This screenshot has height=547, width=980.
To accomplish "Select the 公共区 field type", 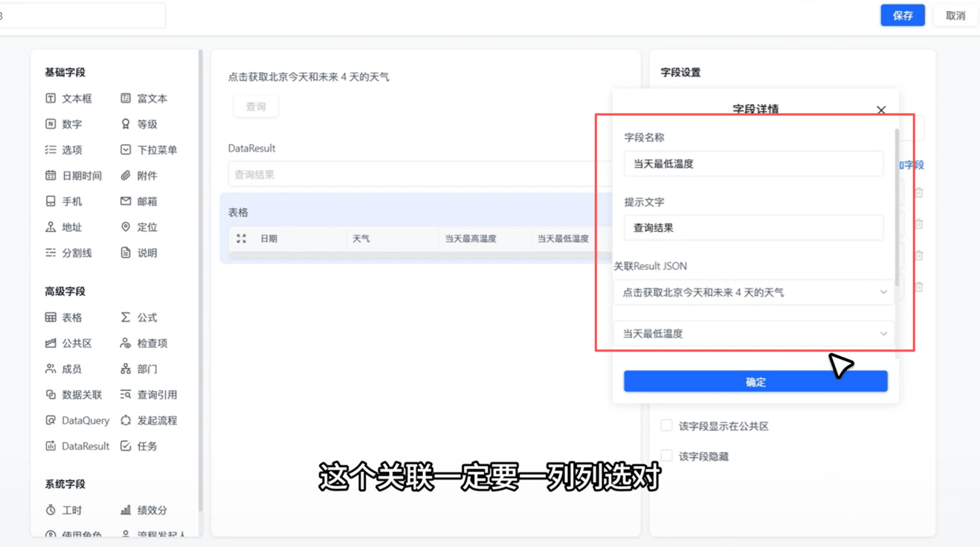I will pyautogui.click(x=68, y=343).
